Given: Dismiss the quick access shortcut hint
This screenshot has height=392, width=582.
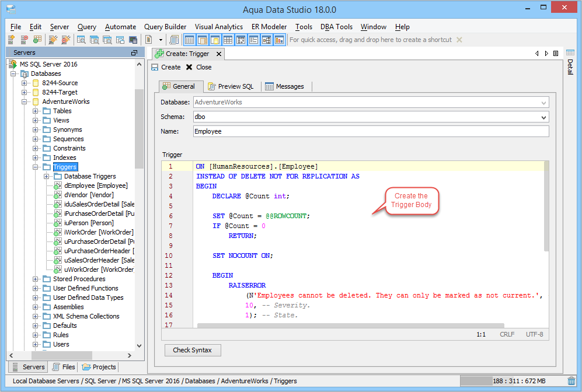Looking at the screenshot, I should (459, 40).
